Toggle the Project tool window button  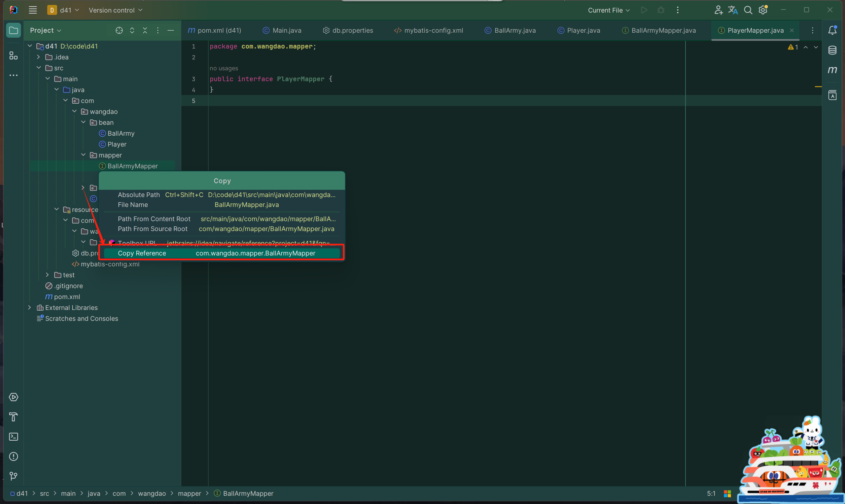[14, 30]
